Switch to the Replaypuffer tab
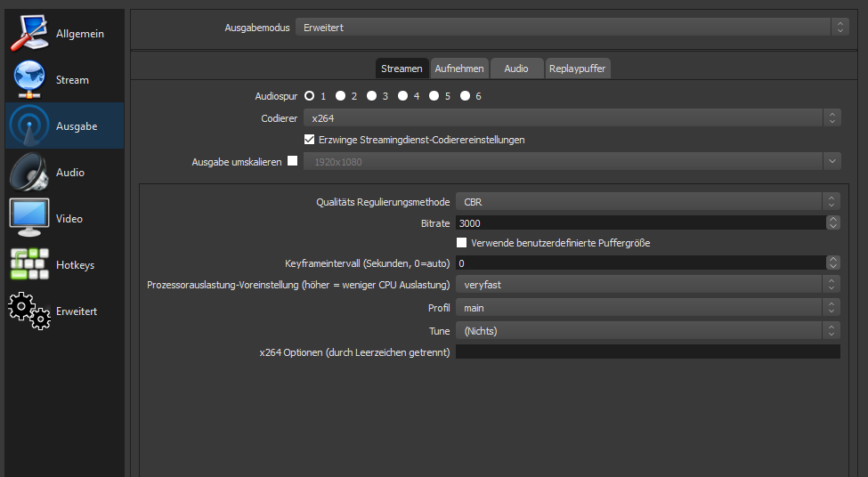 [x=579, y=69]
